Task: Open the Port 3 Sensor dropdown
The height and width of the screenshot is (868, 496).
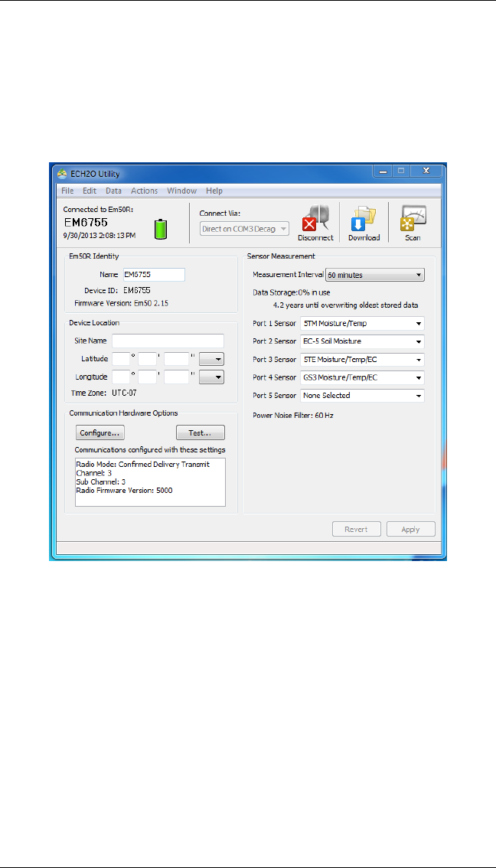Action: pos(362,359)
